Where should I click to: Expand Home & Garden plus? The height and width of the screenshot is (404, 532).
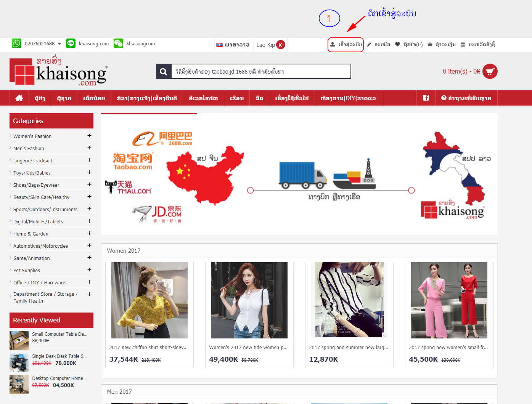89,233
